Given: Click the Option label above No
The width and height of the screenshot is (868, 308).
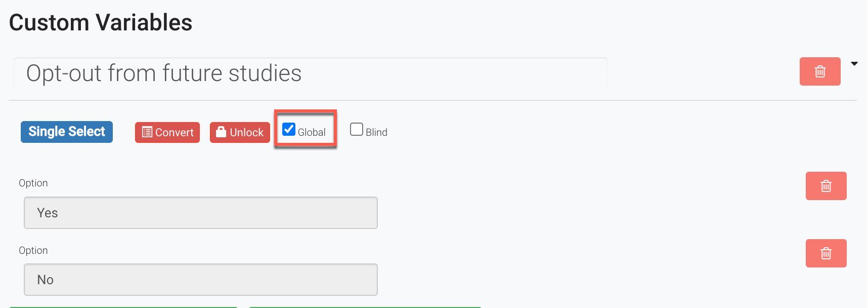Looking at the screenshot, I should (x=33, y=250).
